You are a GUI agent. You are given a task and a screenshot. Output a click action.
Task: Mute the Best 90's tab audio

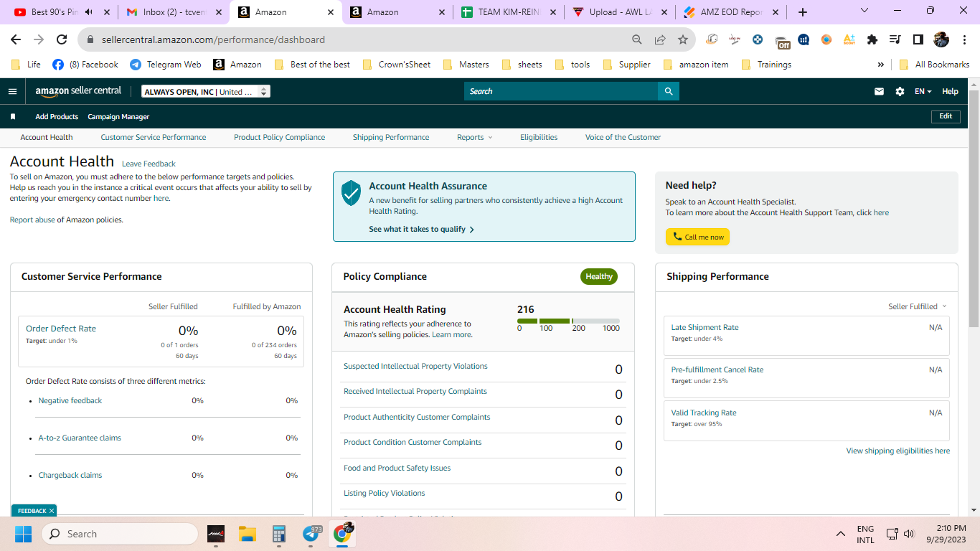coord(90,12)
